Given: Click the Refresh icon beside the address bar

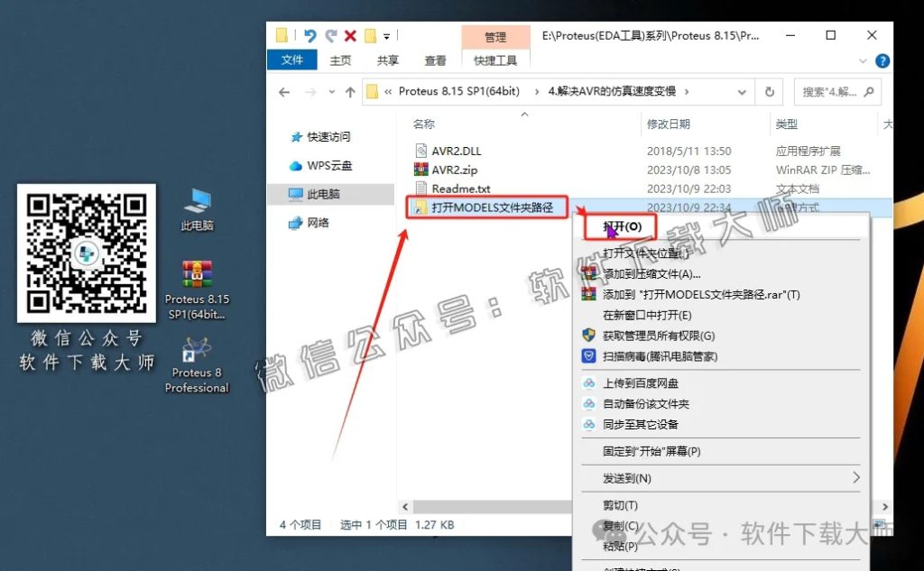Looking at the screenshot, I should click(768, 91).
